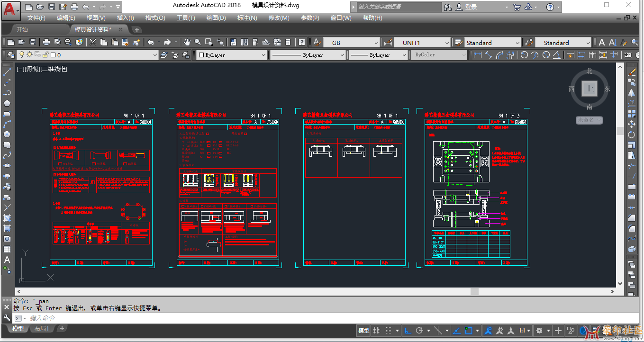Click the Workspace Switching gear icon

(x=539, y=330)
